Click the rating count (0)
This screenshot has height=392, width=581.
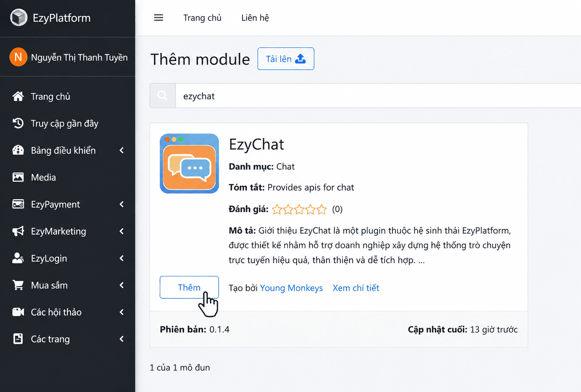click(x=337, y=209)
